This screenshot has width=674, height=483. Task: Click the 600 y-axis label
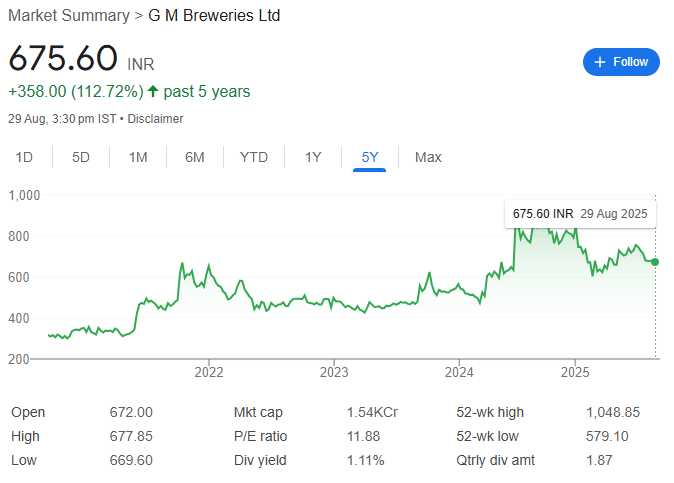tap(18, 277)
